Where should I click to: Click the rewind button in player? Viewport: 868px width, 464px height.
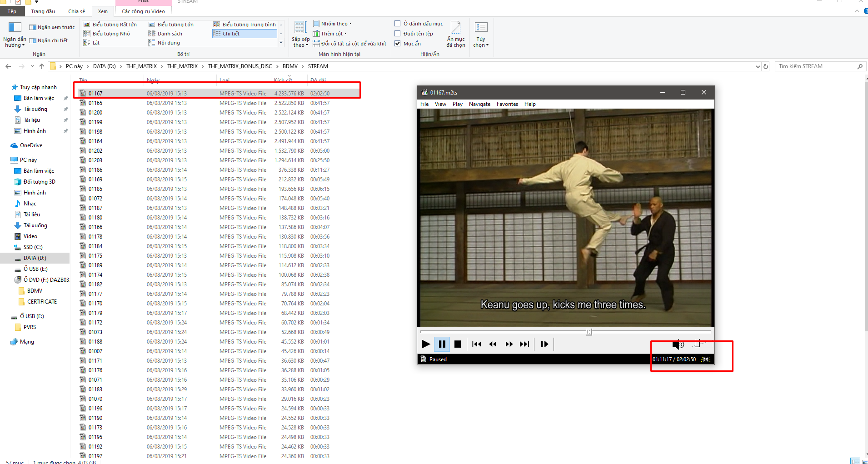click(x=493, y=344)
